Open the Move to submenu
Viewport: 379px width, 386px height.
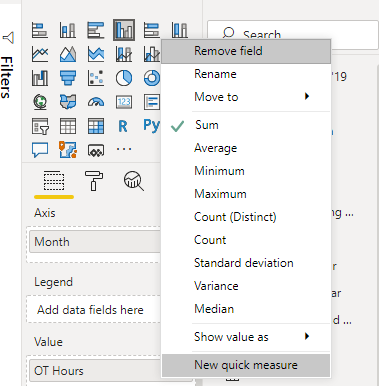tap(246, 97)
